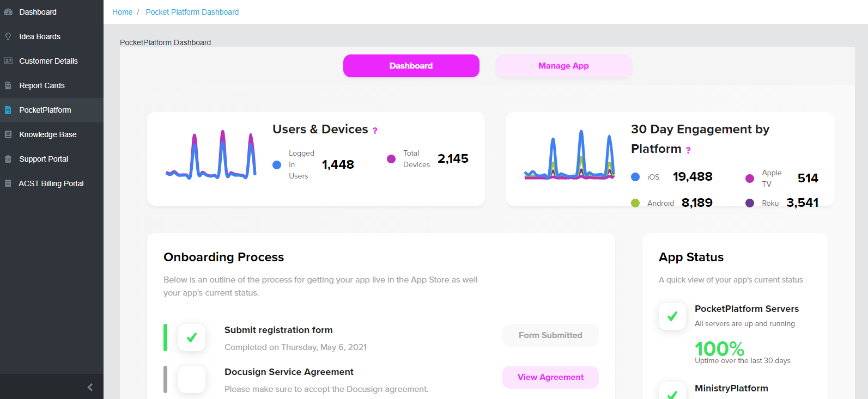This screenshot has width=868, height=399.
Task: Click the Customer Details card icon
Action: [x=8, y=61]
